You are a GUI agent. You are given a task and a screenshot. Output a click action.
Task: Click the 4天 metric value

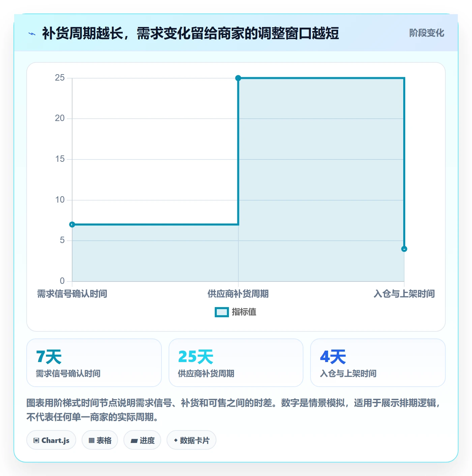click(x=333, y=357)
